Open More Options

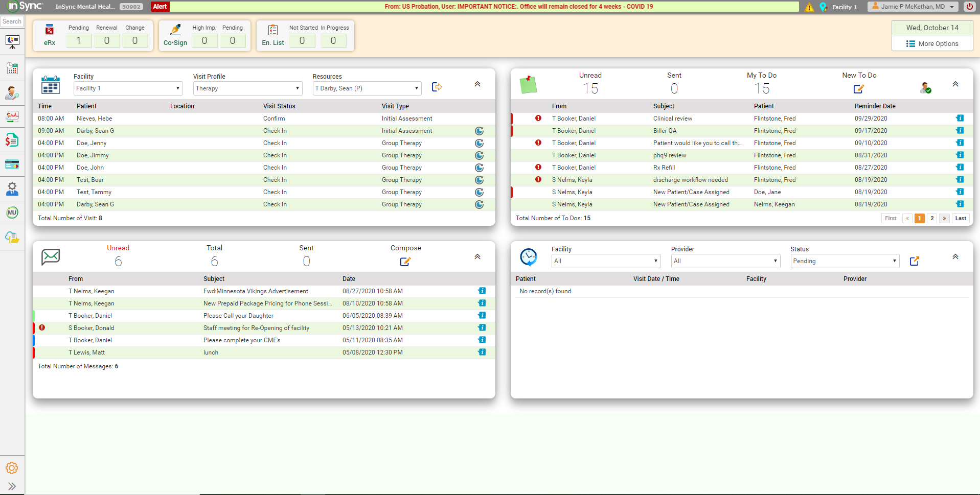pos(931,43)
